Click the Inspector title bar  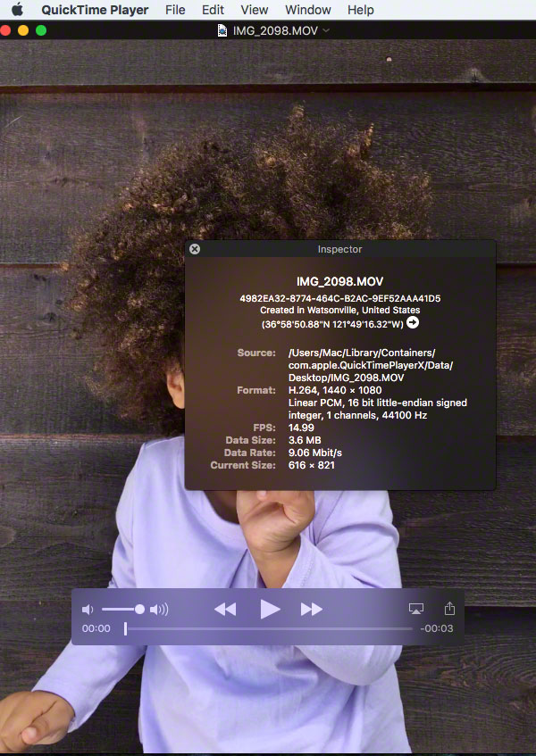[x=339, y=249]
